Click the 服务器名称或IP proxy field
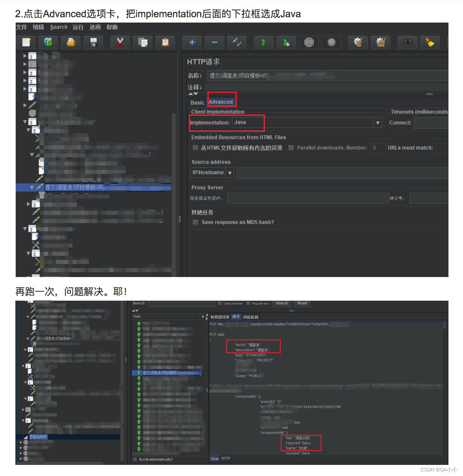This screenshot has height=476, width=463. coord(308,198)
